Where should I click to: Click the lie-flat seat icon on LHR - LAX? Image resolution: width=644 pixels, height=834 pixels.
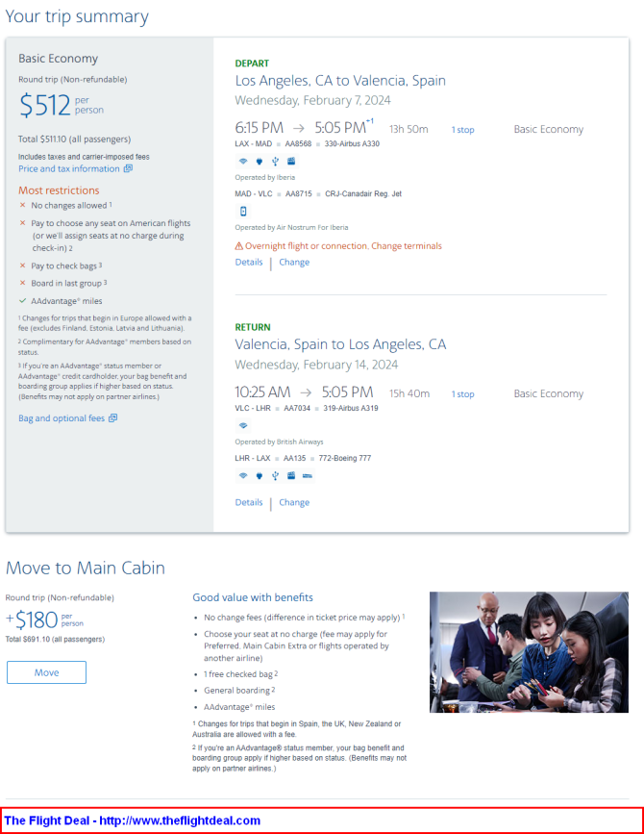308,474
